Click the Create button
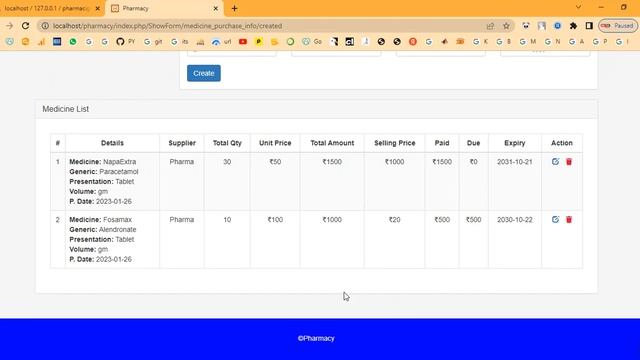Screen dimensions: 640x360 (x=204, y=73)
